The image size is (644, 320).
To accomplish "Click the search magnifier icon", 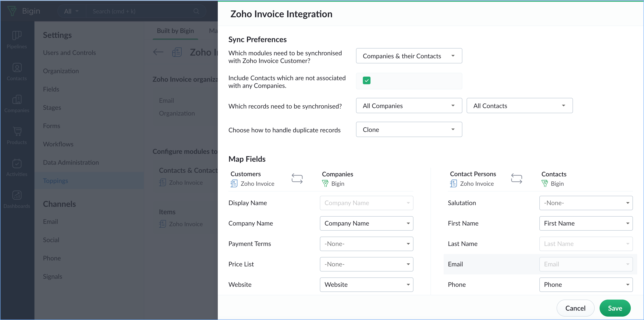I will 196,11.
